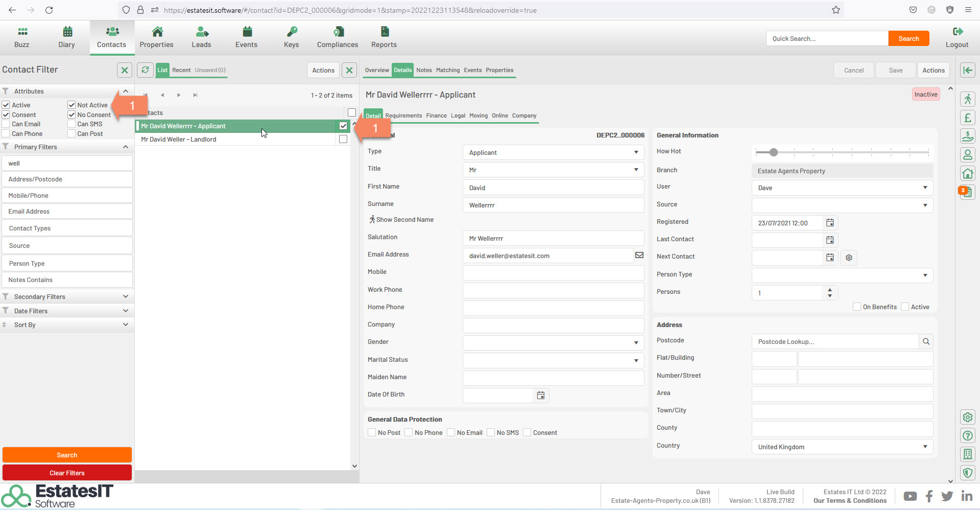Click the envelope icon next to Email Address
The width and height of the screenshot is (980, 510).
point(639,256)
